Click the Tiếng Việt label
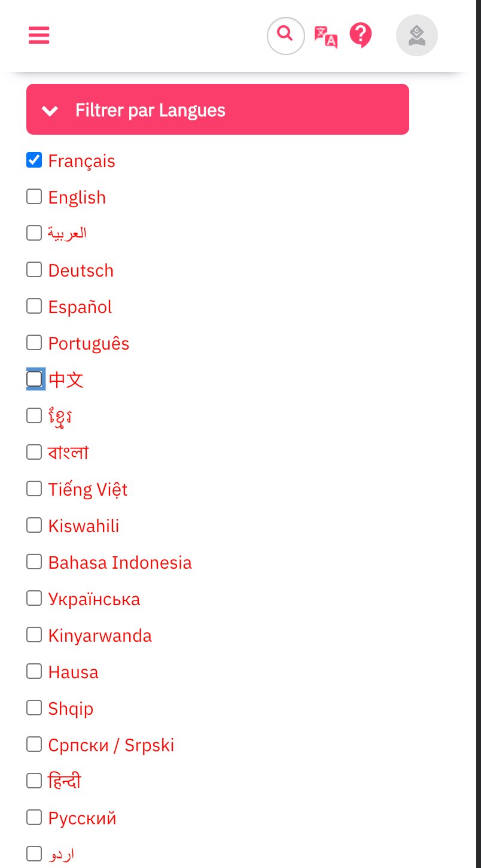481x868 pixels. 87,490
